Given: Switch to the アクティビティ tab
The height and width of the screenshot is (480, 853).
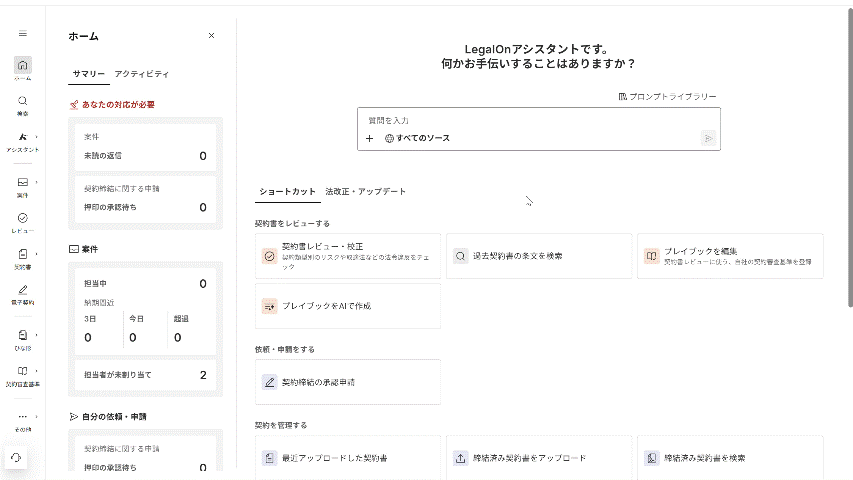Looking at the screenshot, I should click(141, 74).
